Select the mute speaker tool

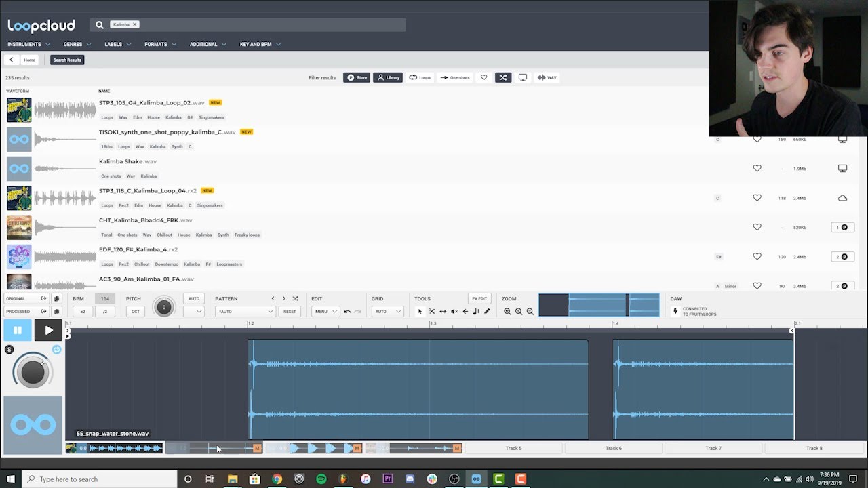[x=454, y=312]
